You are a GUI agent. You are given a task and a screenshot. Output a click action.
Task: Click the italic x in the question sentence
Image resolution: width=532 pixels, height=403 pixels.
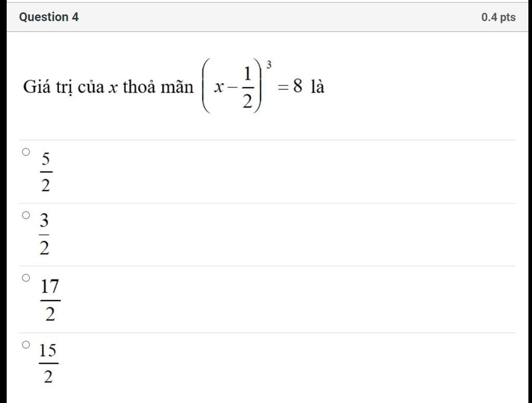[x=112, y=88]
